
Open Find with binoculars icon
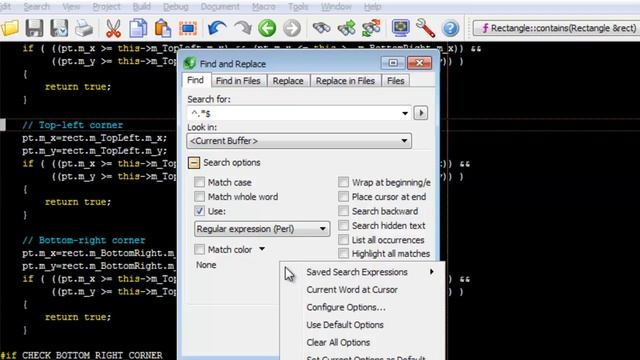click(321, 28)
